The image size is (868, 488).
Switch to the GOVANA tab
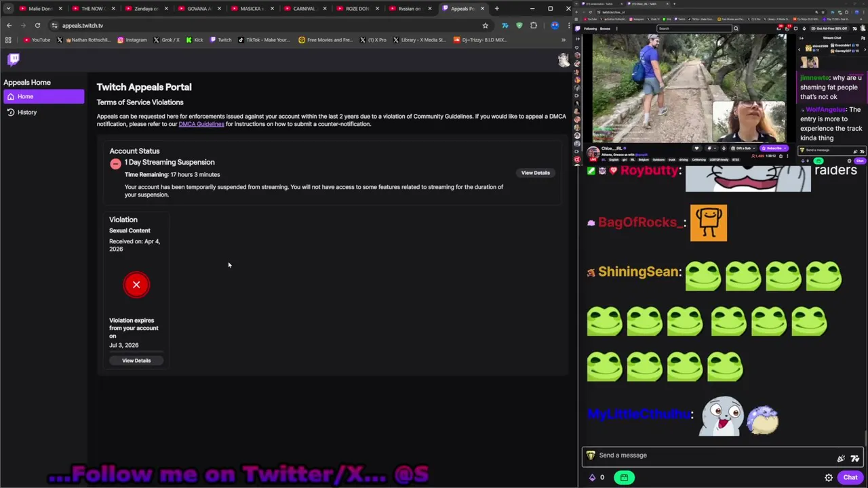click(x=198, y=9)
